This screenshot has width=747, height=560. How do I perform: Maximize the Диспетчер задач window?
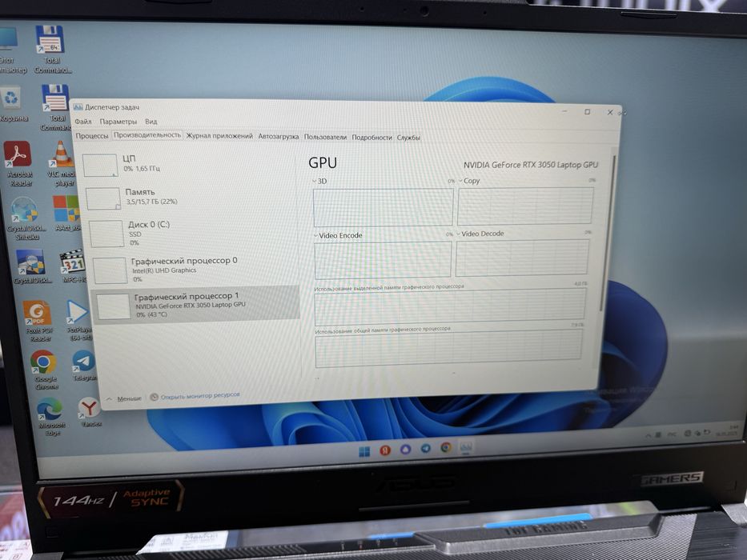588,112
